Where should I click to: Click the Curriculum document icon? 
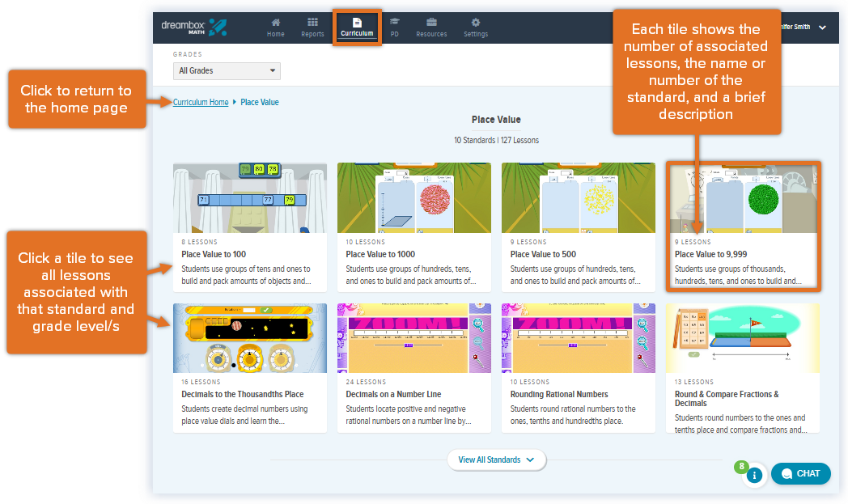(x=357, y=22)
